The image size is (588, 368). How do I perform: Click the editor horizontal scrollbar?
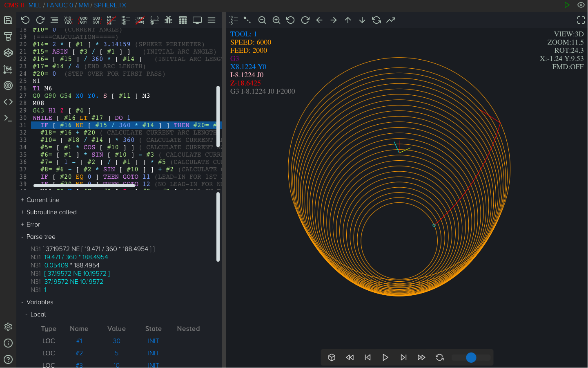[84, 186]
